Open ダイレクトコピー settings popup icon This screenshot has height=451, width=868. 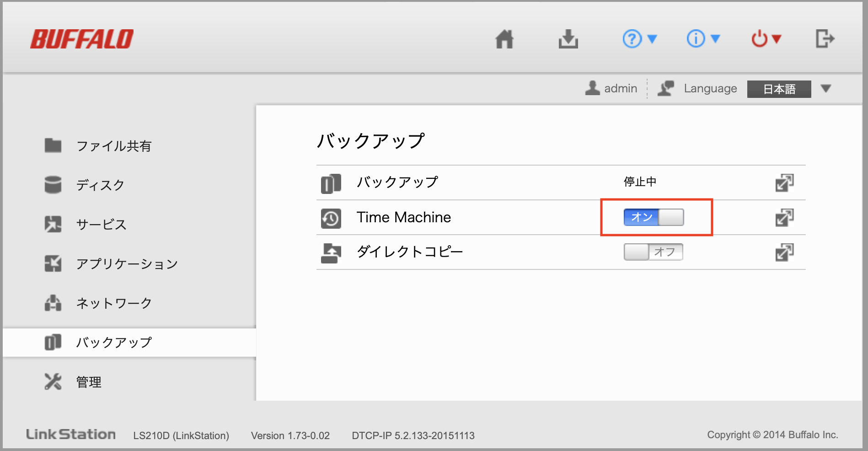click(784, 252)
